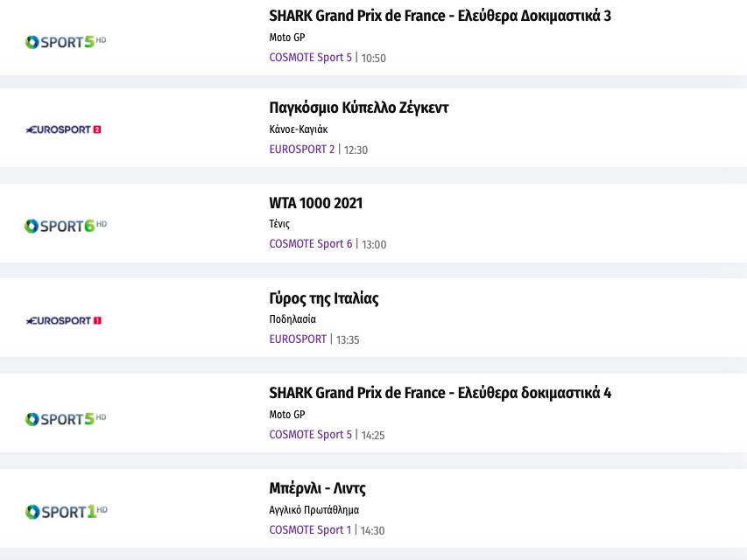Click the Eurosport 2 channel logo
Image resolution: width=747 pixels, height=560 pixels.
[x=64, y=129]
